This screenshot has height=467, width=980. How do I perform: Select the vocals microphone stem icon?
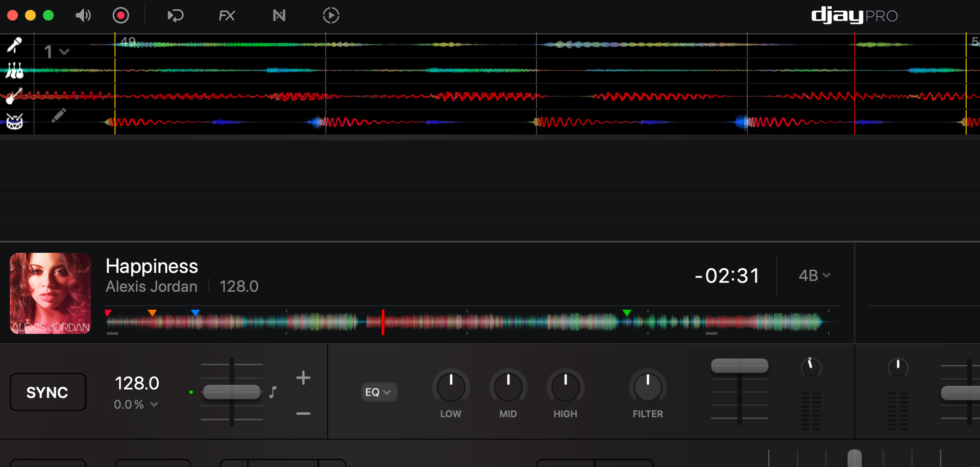14,45
